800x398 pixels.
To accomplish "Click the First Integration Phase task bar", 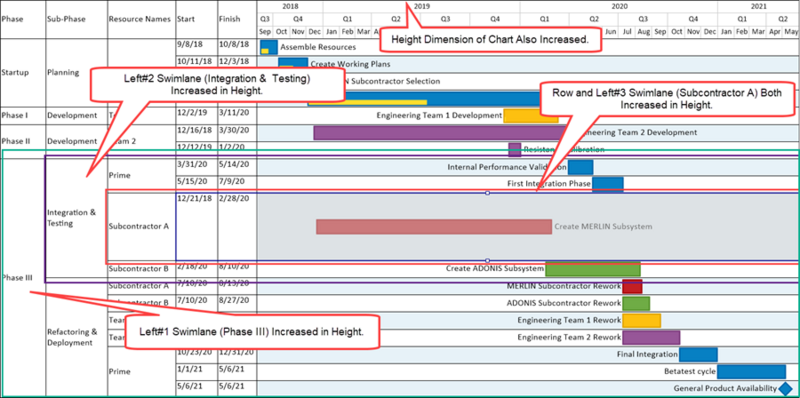I will tap(608, 184).
